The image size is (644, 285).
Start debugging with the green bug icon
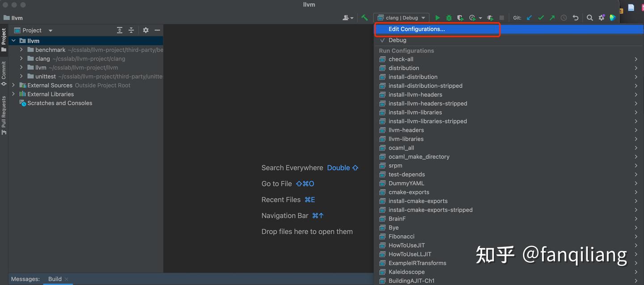(x=449, y=18)
